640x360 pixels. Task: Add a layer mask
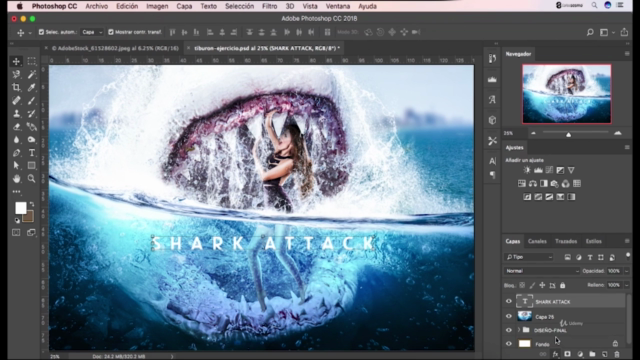pos(567,354)
